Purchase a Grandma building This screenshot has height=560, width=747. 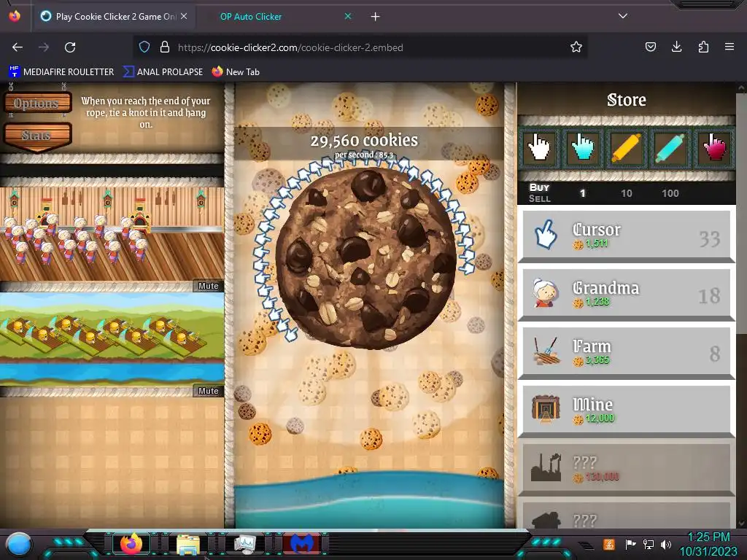tap(627, 294)
